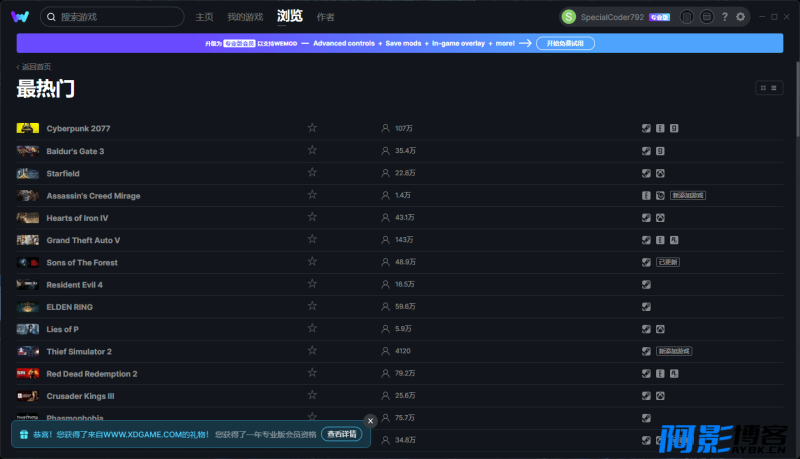Screen dimensions: 800x459
Task: Open the help question mark icon
Action: tap(724, 17)
